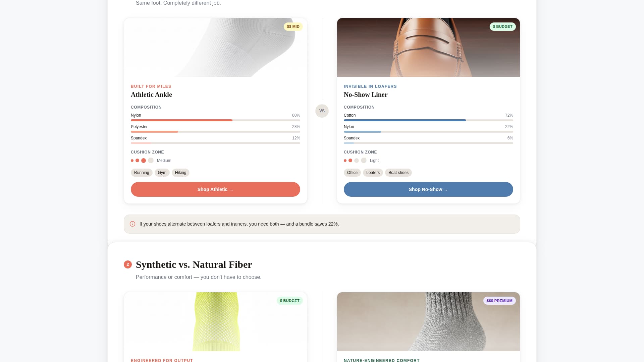644x362 pixels.
Task: Open the neon yellow sock image
Action: (x=215, y=322)
